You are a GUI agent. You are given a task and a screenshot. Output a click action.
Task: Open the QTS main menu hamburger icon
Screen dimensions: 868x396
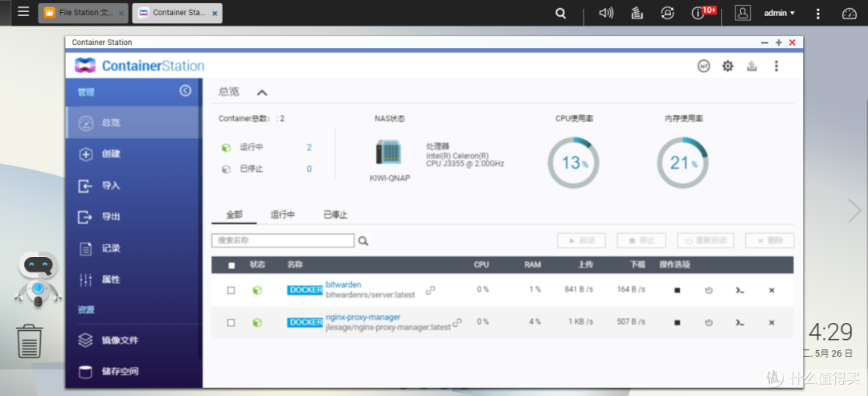point(23,11)
